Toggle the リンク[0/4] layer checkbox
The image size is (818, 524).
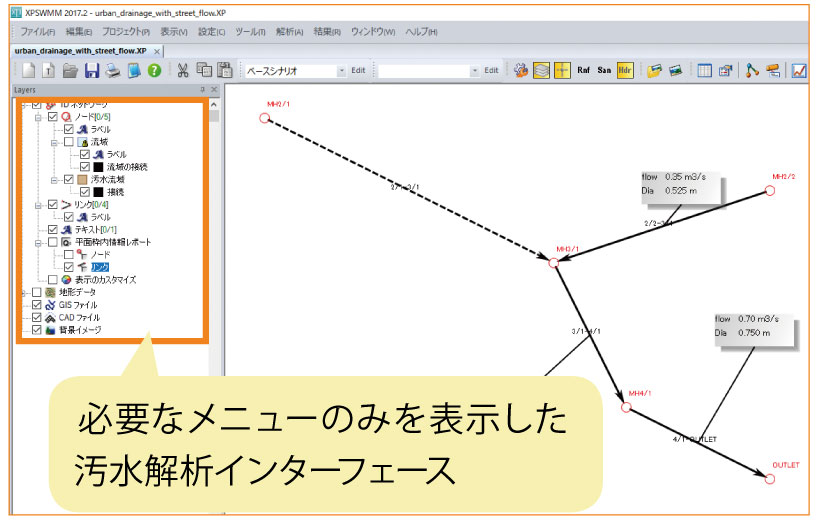(53, 205)
